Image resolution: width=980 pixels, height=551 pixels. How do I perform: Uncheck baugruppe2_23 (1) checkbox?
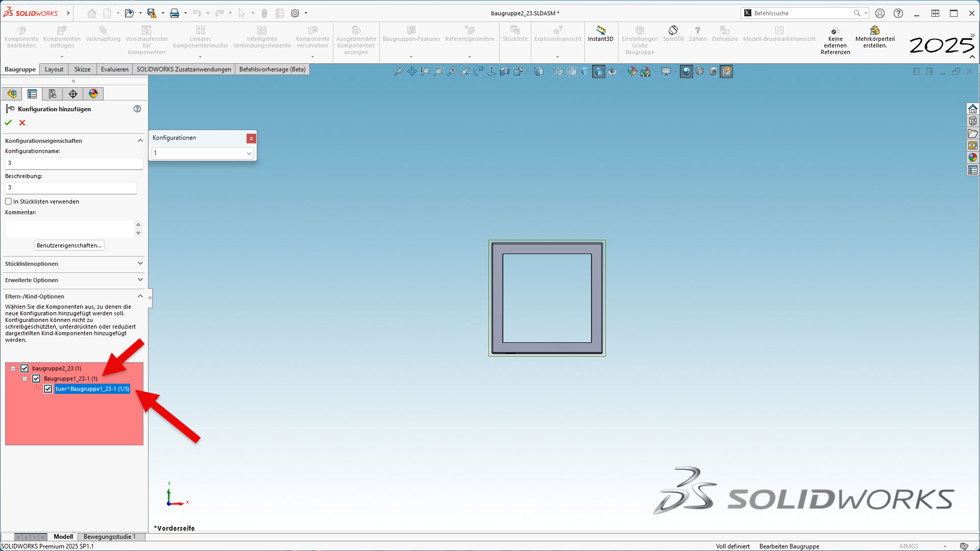click(24, 368)
